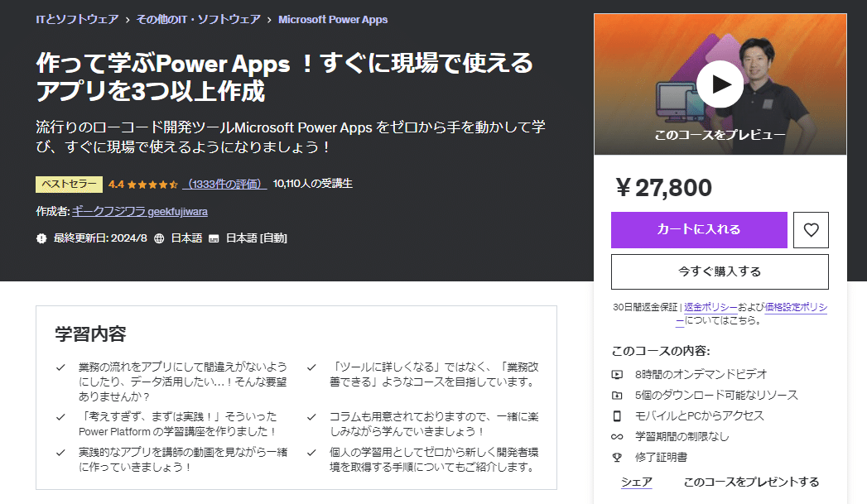The image size is (867, 504).
Task: Click checkmark beside 考えすぎず、まずは実践 item
Action: pos(60,417)
